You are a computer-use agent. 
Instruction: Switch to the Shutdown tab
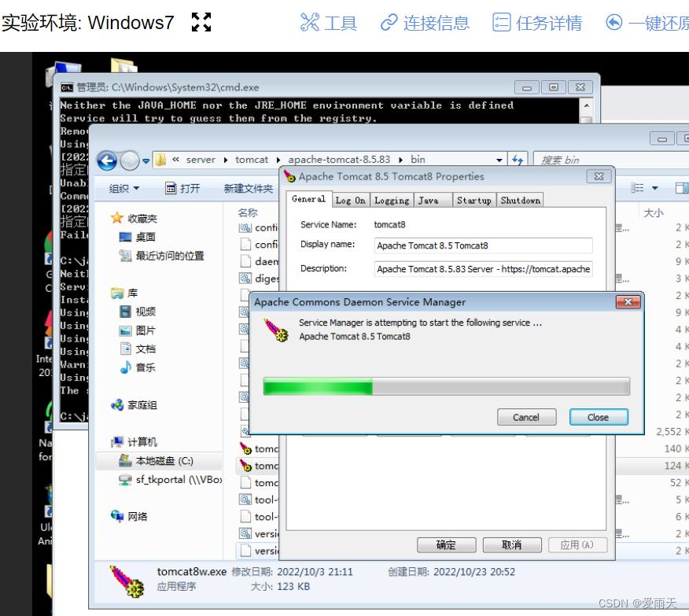point(520,201)
